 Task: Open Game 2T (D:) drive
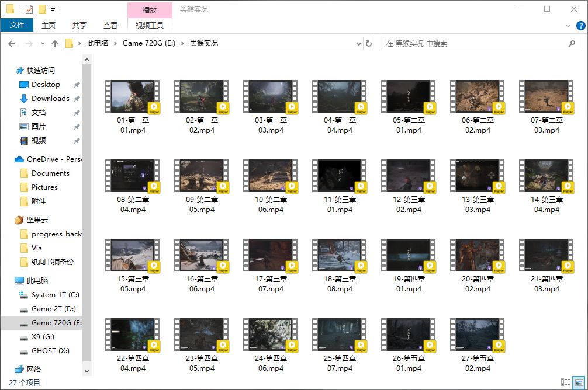(x=53, y=309)
